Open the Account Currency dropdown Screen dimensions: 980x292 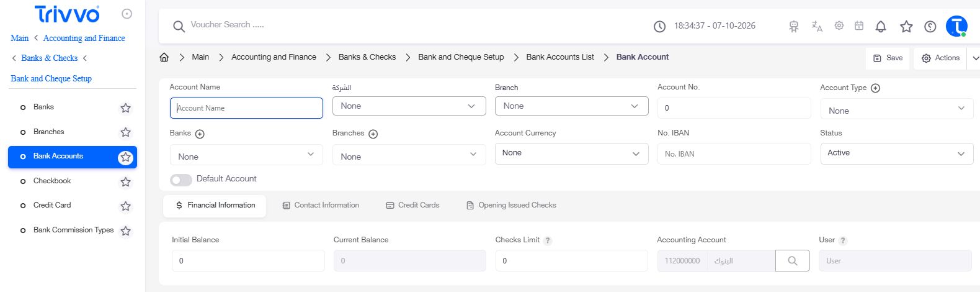click(x=571, y=153)
